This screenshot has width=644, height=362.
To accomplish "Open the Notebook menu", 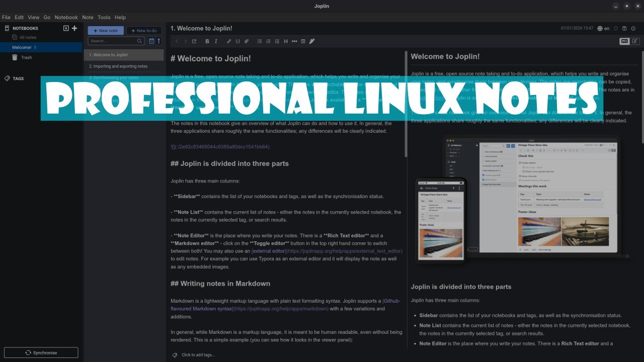I will tap(66, 17).
